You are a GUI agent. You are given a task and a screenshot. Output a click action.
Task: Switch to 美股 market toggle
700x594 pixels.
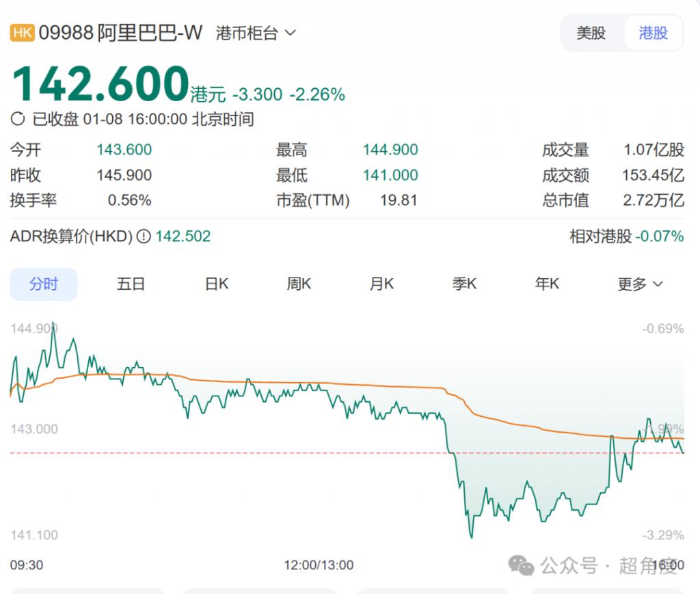point(591,33)
